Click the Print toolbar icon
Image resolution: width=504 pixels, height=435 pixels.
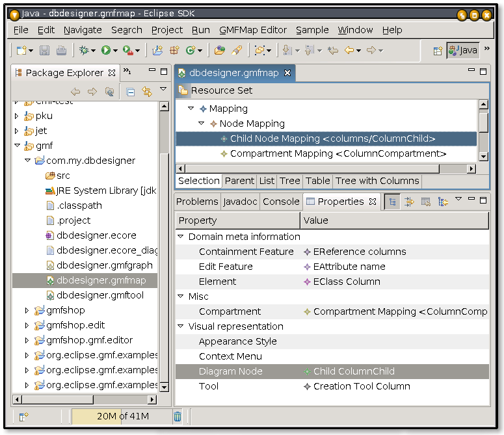(61, 50)
